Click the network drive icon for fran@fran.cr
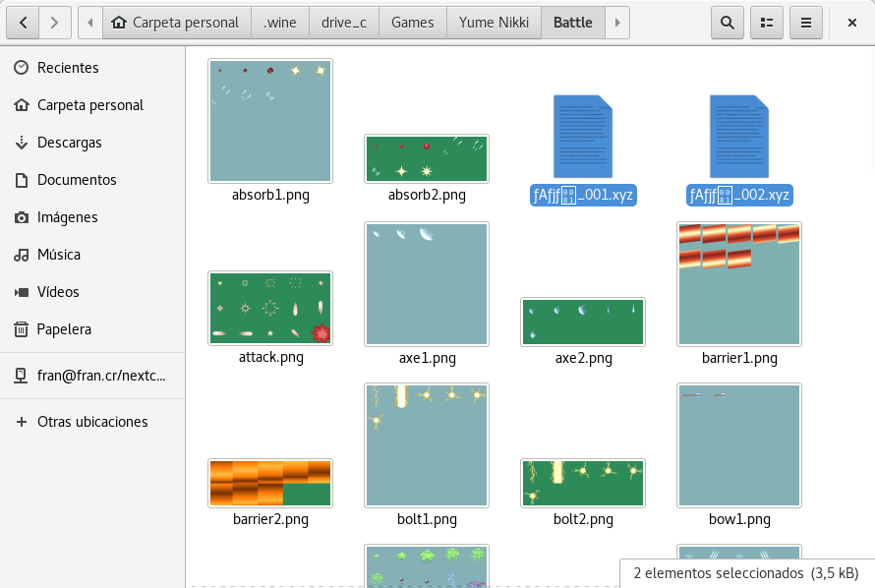Viewport: 875px width, 588px height. click(21, 376)
